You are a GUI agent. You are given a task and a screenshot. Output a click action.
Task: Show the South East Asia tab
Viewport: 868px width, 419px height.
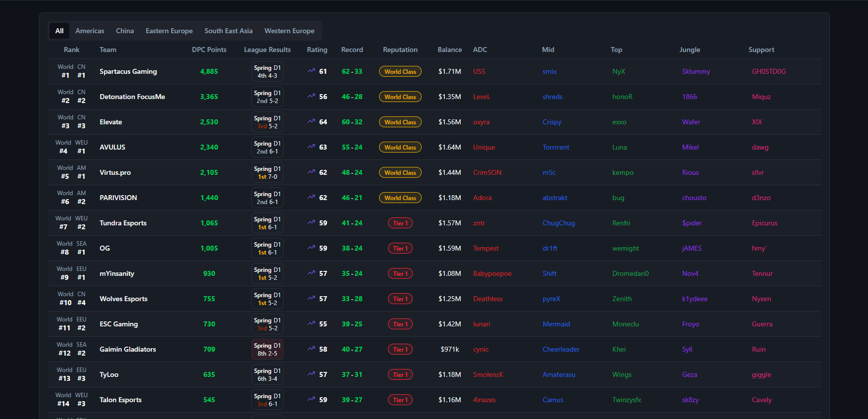[228, 31]
